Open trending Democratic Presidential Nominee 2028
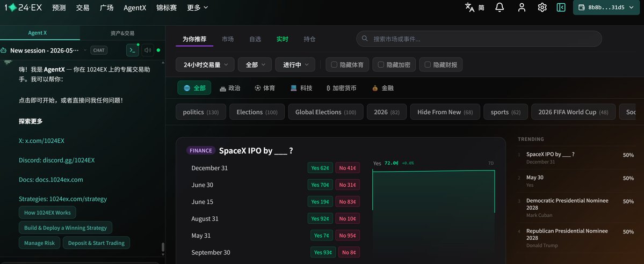This screenshot has width=644, height=264. [567, 204]
